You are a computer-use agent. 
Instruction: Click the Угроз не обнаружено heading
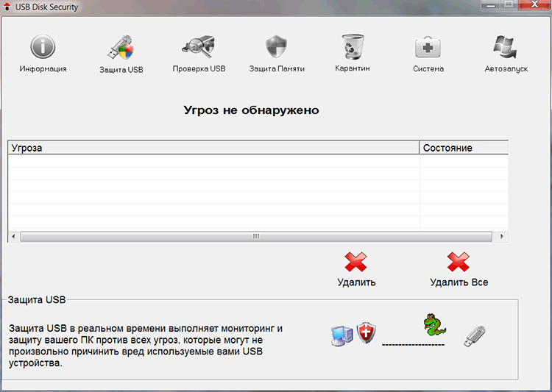[x=251, y=110]
